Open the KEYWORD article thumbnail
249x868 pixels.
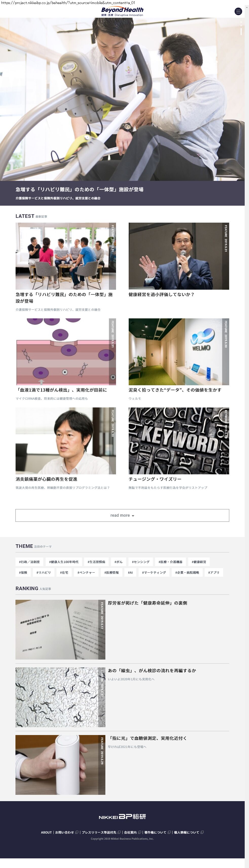[x=179, y=441]
